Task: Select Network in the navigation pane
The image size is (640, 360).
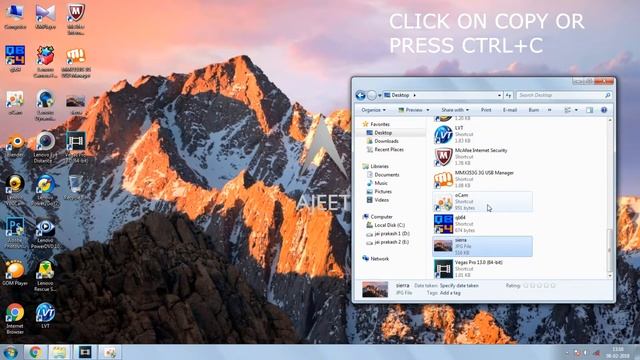Action: click(x=379, y=259)
